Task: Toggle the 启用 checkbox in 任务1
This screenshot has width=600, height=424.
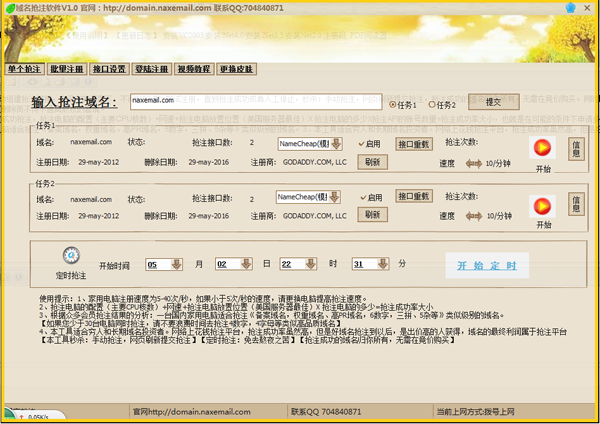Action: point(362,144)
